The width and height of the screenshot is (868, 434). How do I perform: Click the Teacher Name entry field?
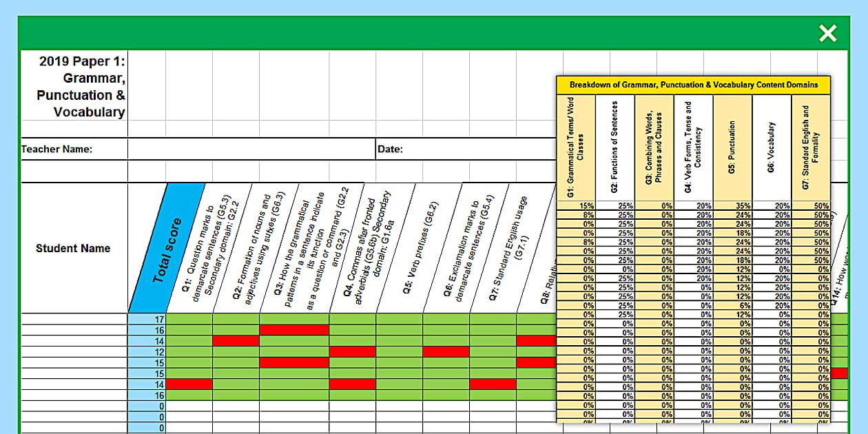click(x=251, y=149)
